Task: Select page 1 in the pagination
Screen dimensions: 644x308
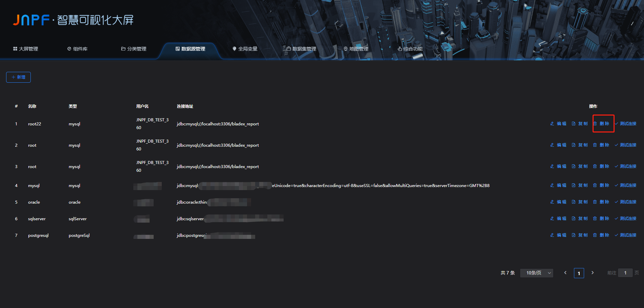Action: [x=579, y=273]
